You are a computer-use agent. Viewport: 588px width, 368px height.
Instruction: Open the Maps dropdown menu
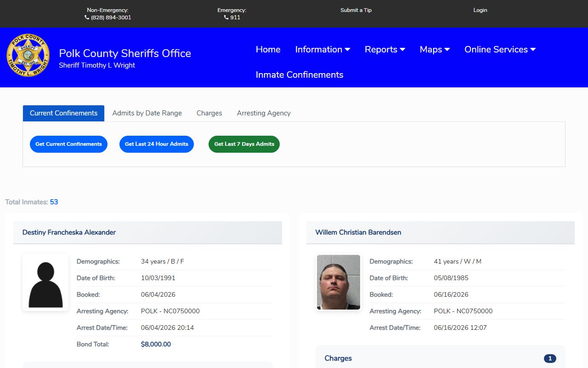click(435, 49)
